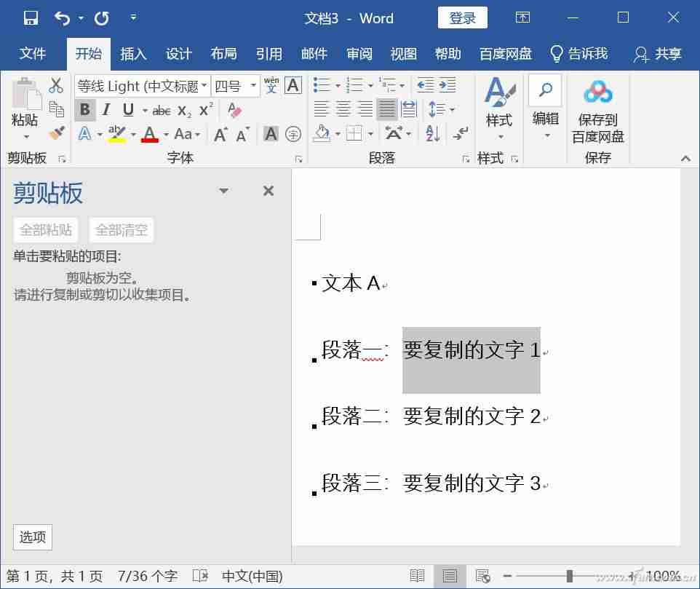Cut selection with scissors icon
The height and width of the screenshot is (589, 700).
click(x=56, y=85)
